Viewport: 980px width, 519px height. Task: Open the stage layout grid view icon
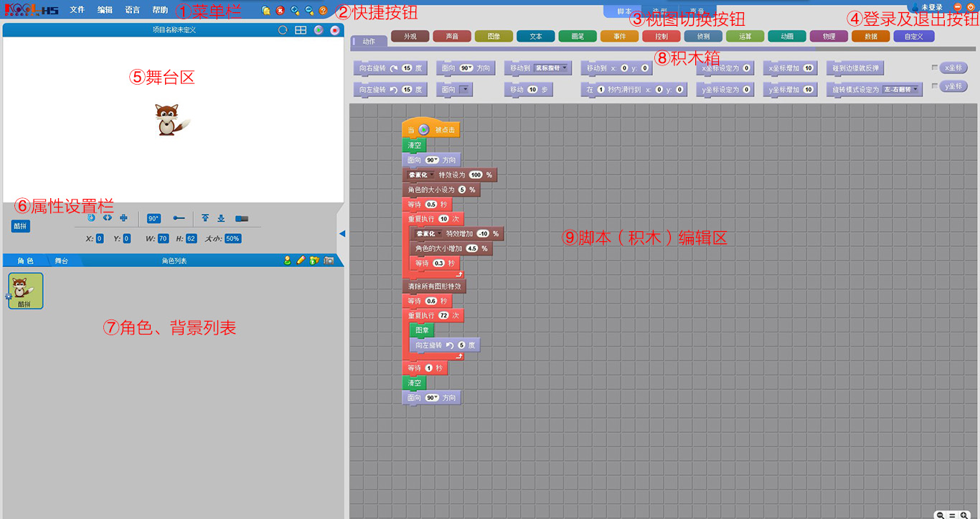tap(301, 30)
